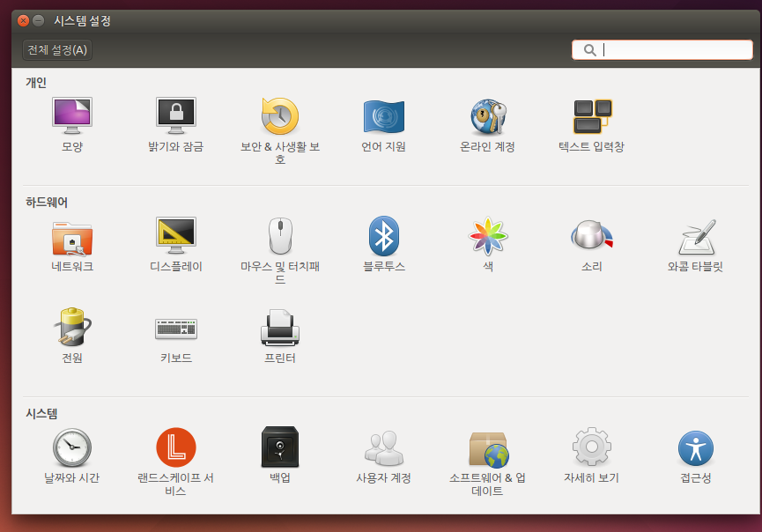Open 와콤 타블릿 Wacom tablet icon
This screenshot has width=762, height=532.
(696, 237)
